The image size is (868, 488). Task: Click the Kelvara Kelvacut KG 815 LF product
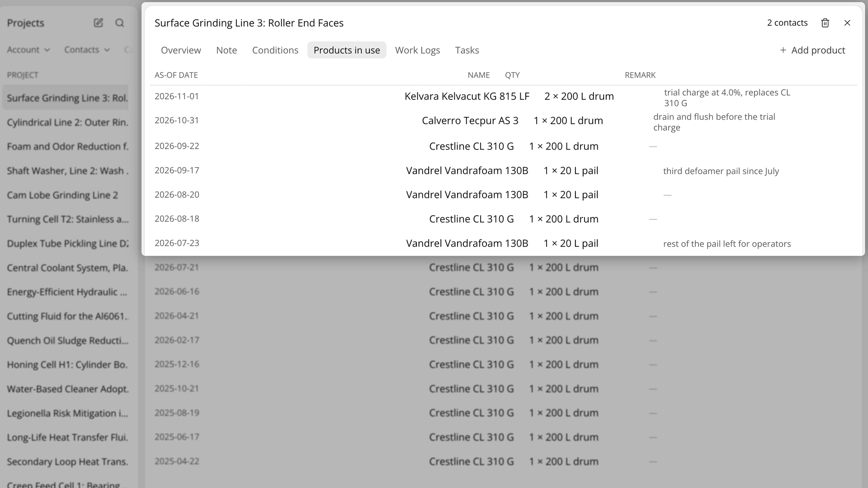[467, 96]
